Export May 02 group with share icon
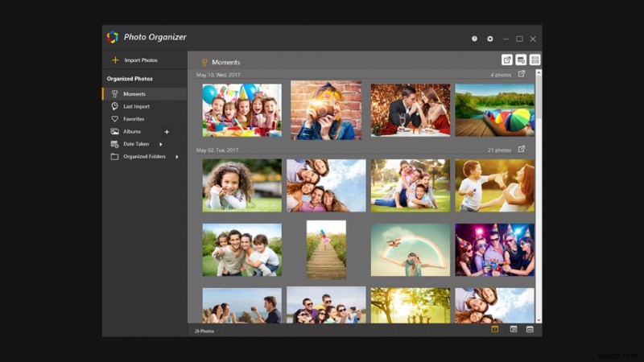 tap(521, 149)
